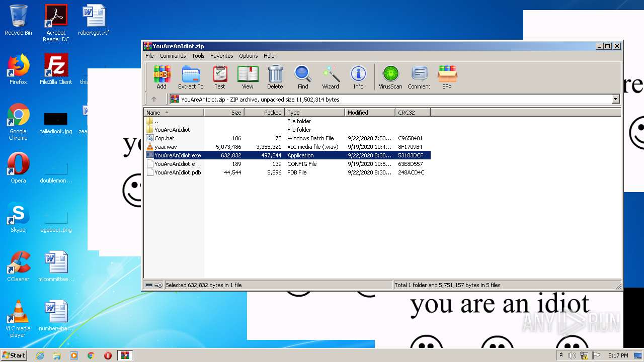Open the Help menu
Image resolution: width=644 pixels, height=362 pixels.
[x=269, y=56]
